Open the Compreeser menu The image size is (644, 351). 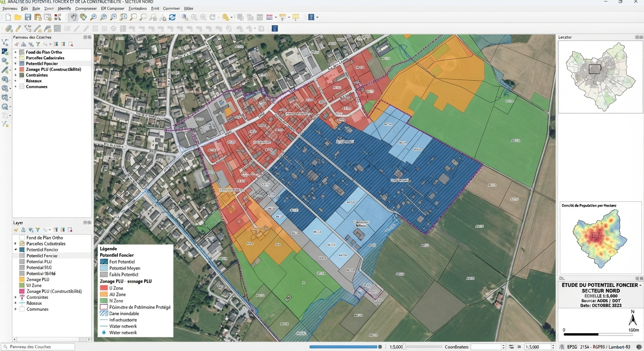click(x=86, y=8)
